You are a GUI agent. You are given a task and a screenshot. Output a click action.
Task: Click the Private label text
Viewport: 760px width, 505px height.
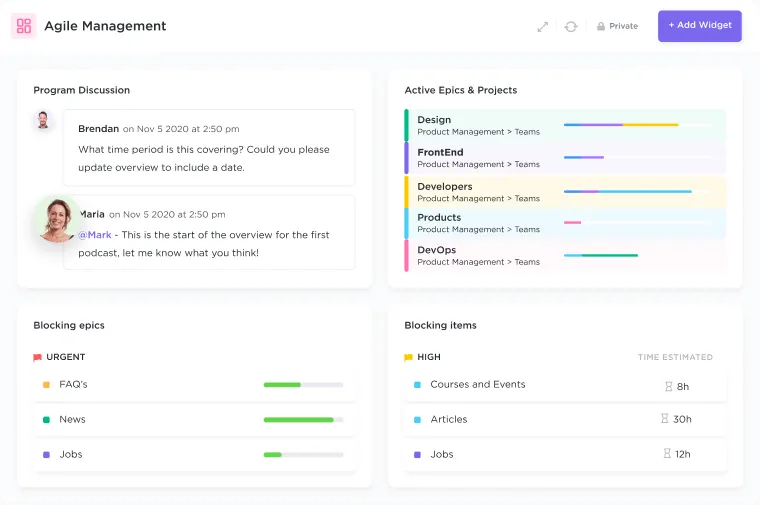click(623, 26)
